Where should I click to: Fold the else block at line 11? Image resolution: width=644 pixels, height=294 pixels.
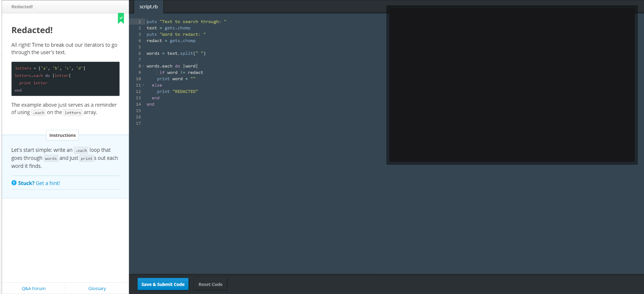tap(143, 85)
